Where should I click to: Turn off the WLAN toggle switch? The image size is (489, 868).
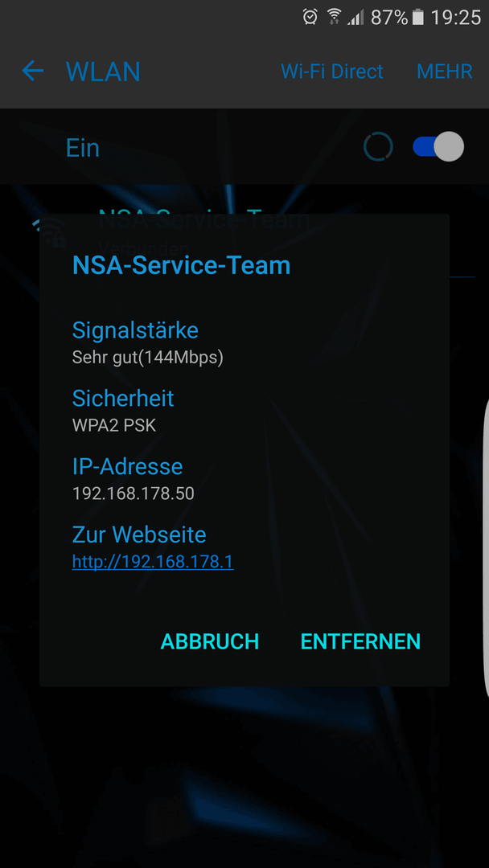(438, 147)
